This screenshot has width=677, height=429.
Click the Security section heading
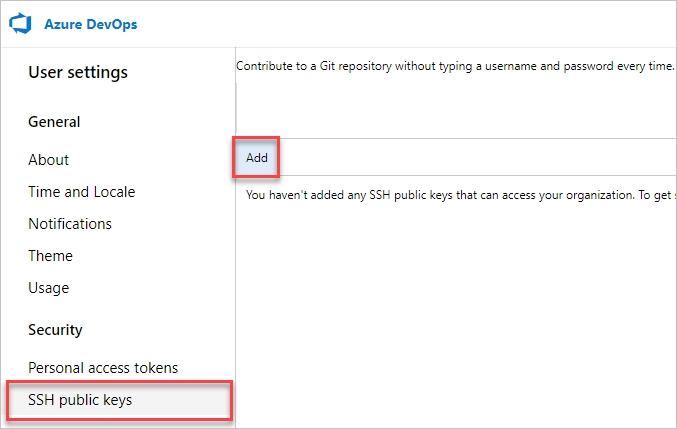pos(55,330)
